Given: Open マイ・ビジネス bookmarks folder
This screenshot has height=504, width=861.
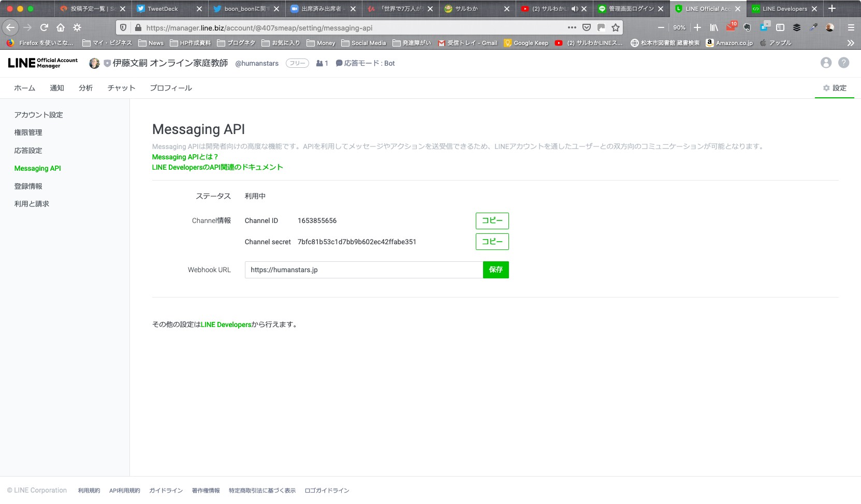Looking at the screenshot, I should (107, 43).
